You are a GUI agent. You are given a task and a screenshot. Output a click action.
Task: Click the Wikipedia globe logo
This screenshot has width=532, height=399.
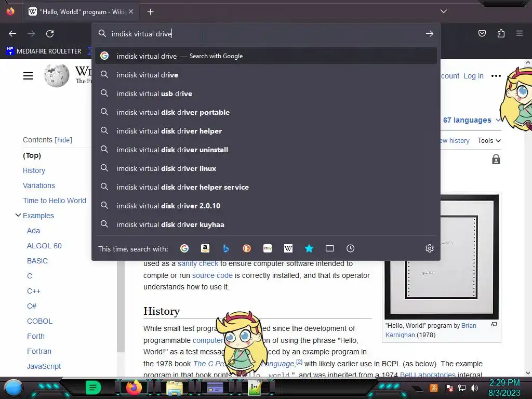pyautogui.click(x=56, y=75)
